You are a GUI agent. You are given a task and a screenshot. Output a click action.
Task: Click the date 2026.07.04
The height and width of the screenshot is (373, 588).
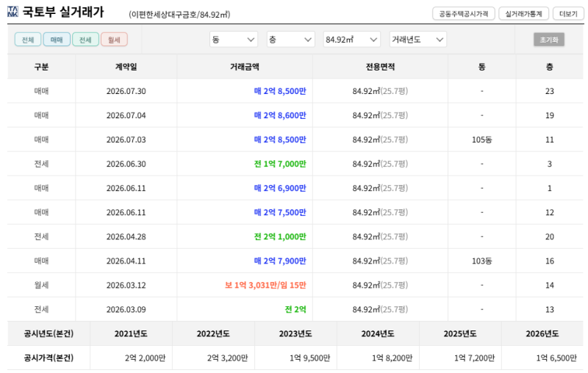coord(126,115)
